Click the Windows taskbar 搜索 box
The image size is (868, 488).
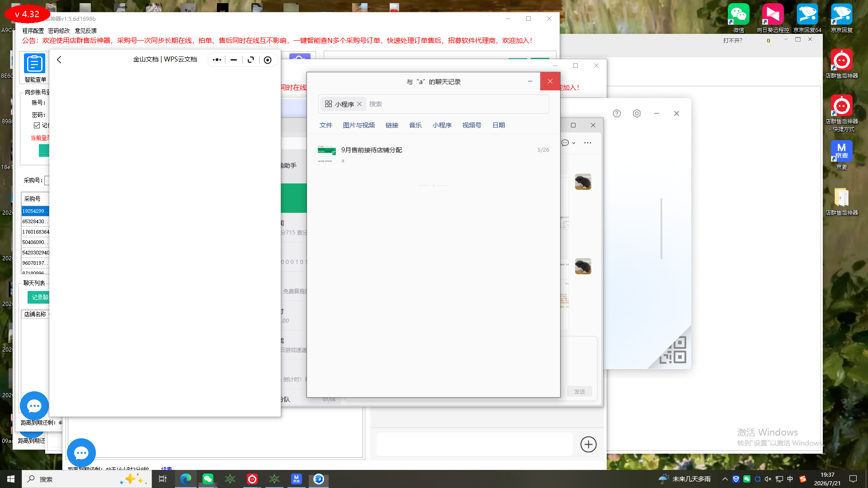pyautogui.click(x=86, y=479)
